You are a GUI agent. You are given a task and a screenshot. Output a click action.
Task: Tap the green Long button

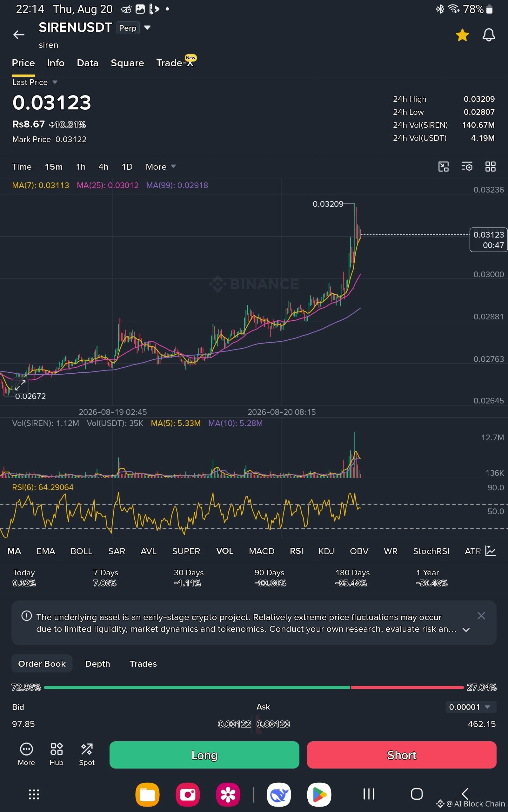[x=204, y=755]
